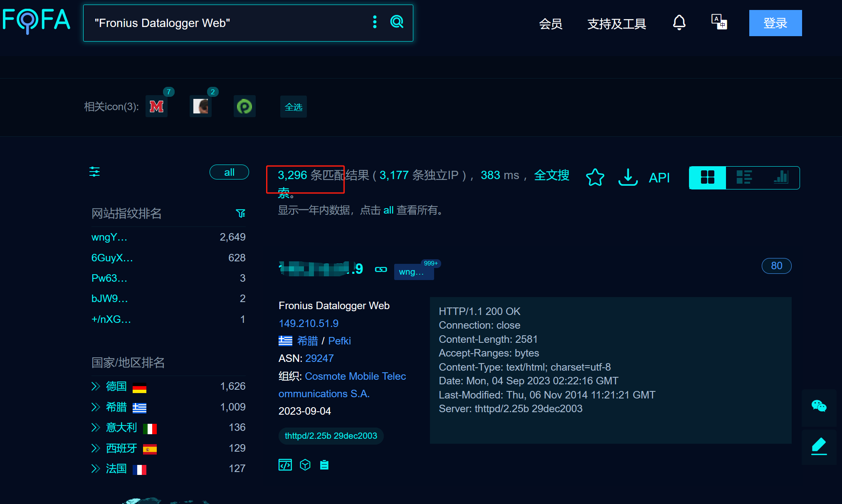
Task: Open the feedback edit pencil button
Action: (x=819, y=447)
